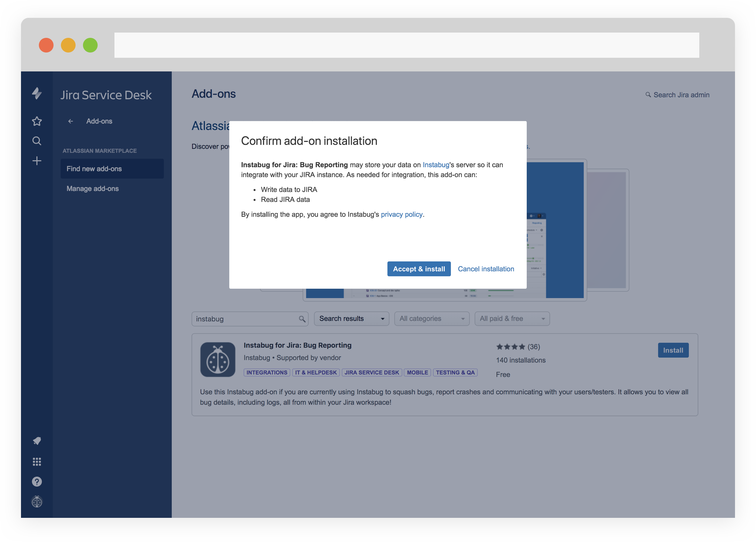756x542 pixels.
Task: Click the Search Jira admin field
Action: (x=681, y=95)
